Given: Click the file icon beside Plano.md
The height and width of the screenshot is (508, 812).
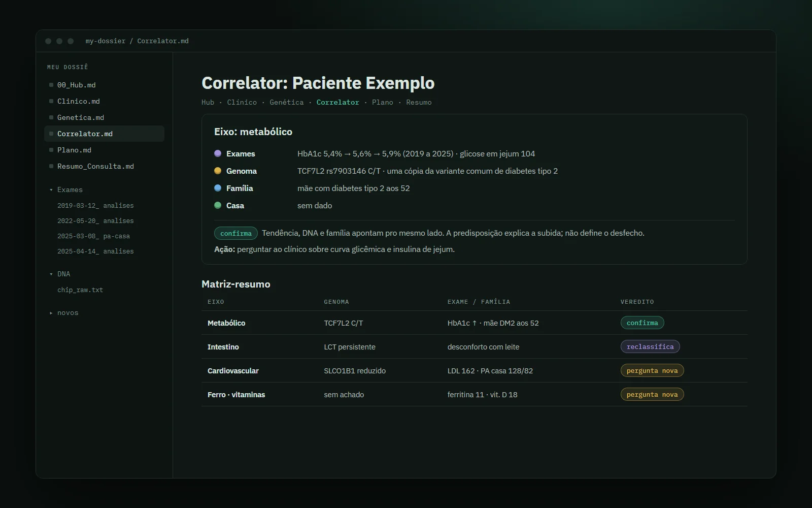Looking at the screenshot, I should 51,150.
